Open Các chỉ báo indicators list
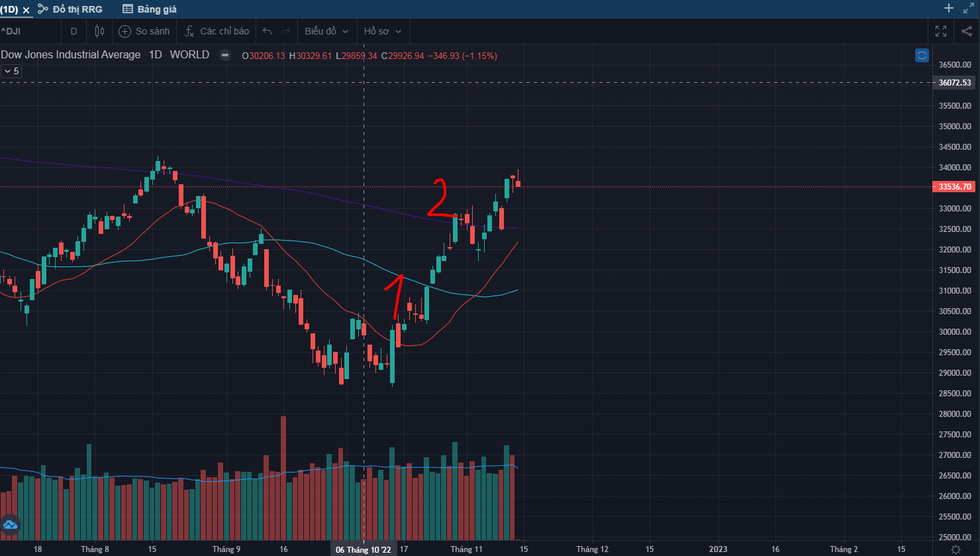The image size is (980, 556). [217, 31]
